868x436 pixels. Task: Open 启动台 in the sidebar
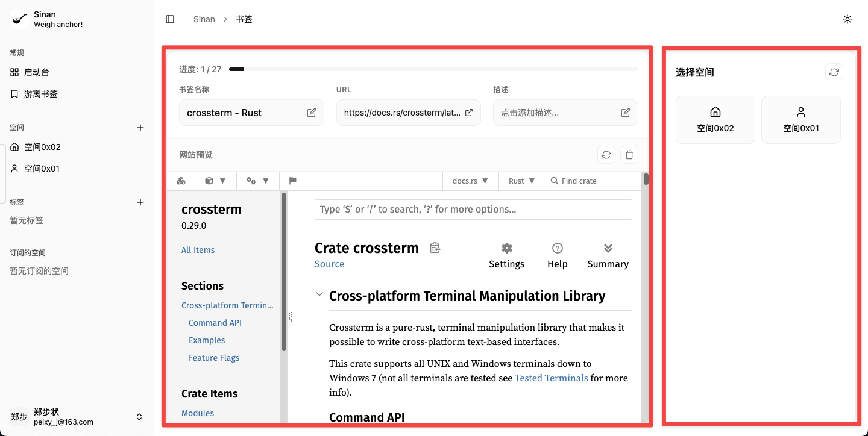(x=77, y=72)
